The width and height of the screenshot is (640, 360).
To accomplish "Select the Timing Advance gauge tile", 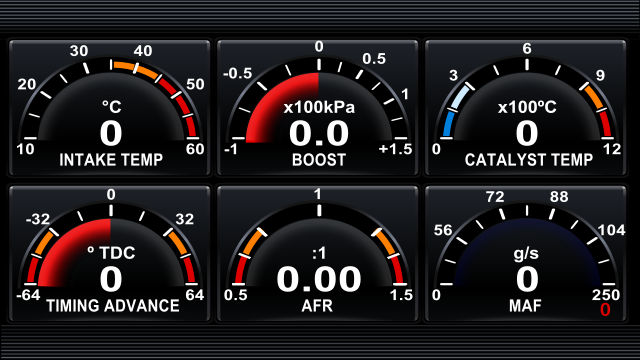I will [x=109, y=253].
